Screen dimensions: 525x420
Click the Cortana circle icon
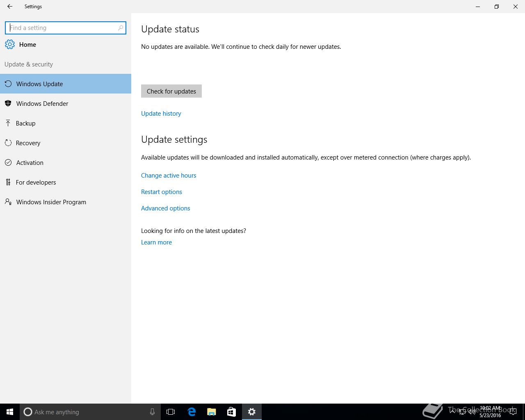click(x=28, y=412)
